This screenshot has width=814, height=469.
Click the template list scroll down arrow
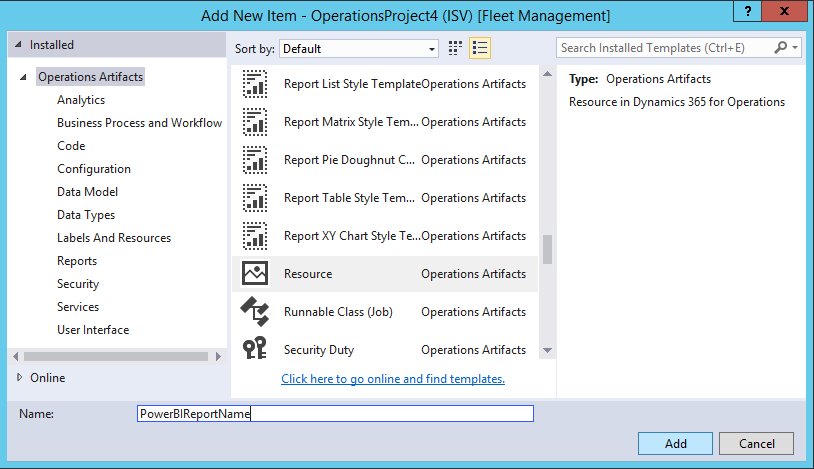click(547, 351)
